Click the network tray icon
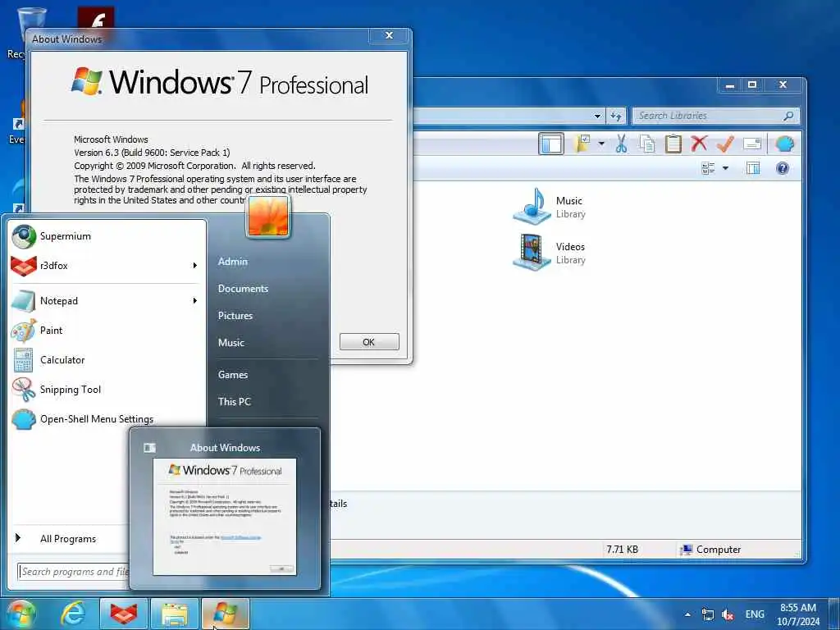Screen dimensions: 840x630 click(708, 614)
